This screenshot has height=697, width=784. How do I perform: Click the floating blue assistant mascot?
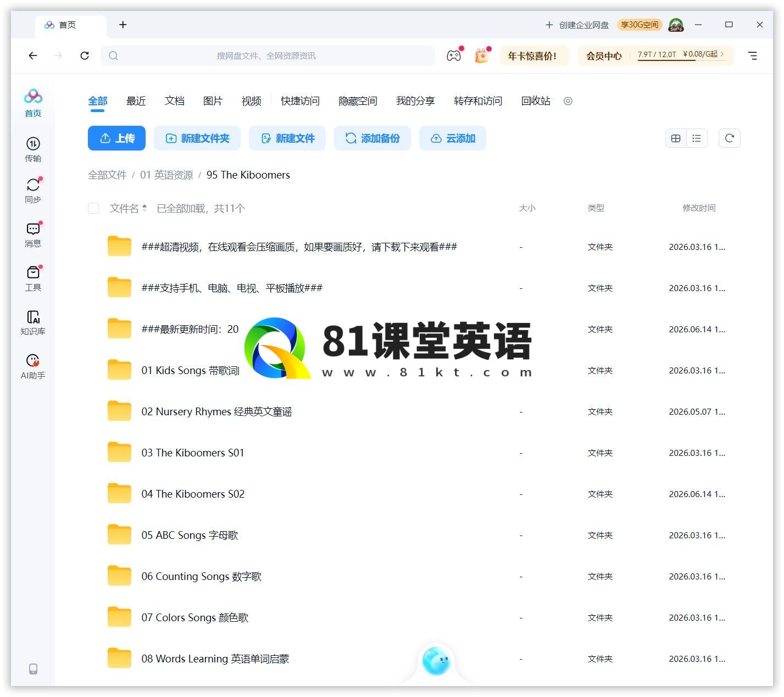pyautogui.click(x=436, y=661)
